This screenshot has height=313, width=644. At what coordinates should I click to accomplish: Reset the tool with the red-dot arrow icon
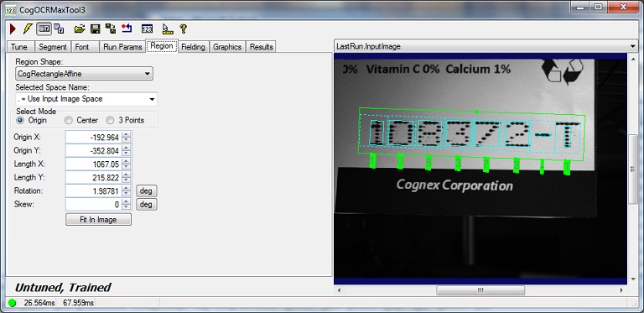tap(127, 29)
